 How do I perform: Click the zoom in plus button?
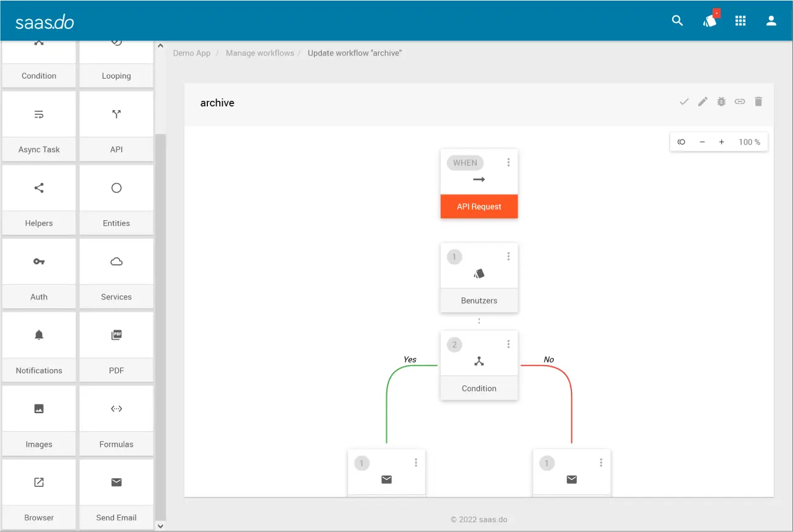pos(721,142)
